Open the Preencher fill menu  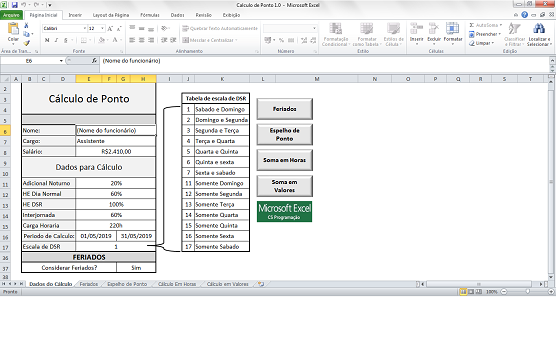(485, 34)
